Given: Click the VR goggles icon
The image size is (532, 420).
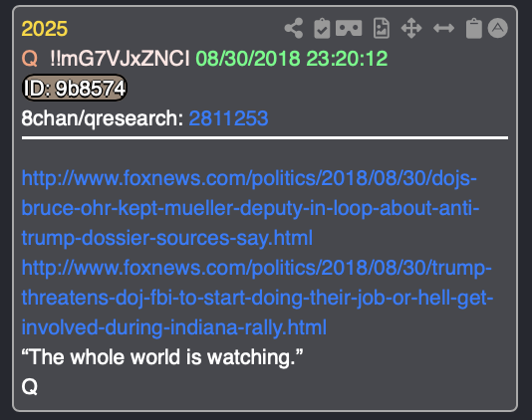Looking at the screenshot, I should click(x=349, y=28).
